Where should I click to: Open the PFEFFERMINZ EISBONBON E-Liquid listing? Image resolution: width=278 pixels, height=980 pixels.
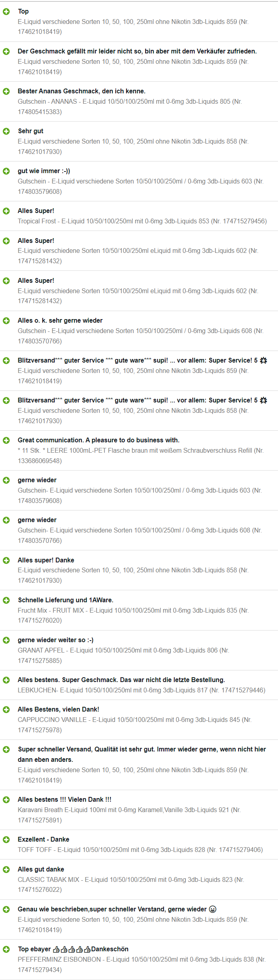142,964
